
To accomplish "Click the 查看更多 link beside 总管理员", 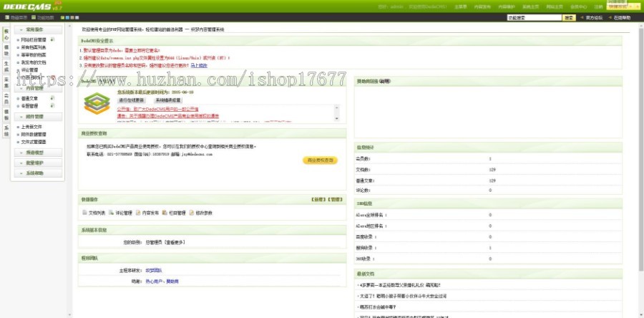I will tap(175, 242).
